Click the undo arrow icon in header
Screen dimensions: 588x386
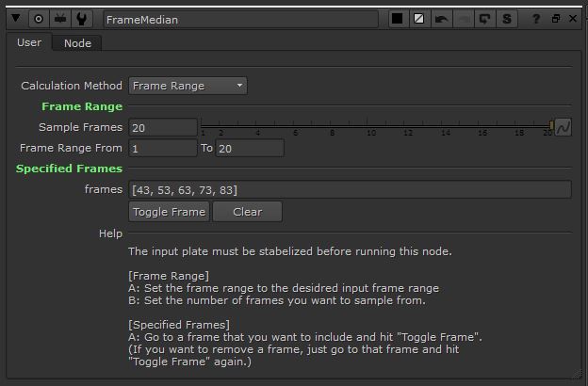coord(441,19)
